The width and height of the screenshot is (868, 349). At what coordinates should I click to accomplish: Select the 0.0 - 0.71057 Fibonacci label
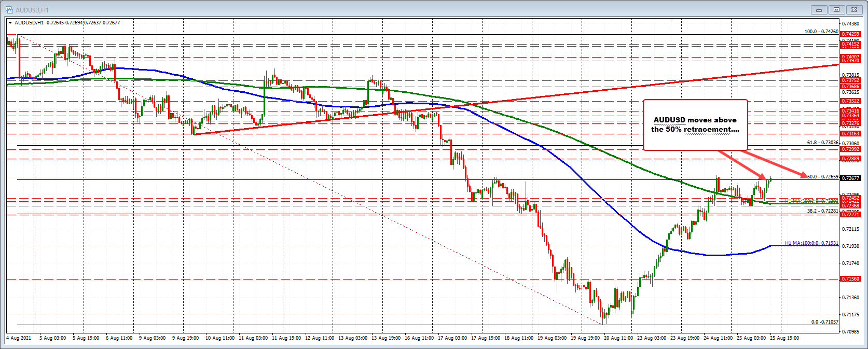pyautogui.click(x=824, y=322)
